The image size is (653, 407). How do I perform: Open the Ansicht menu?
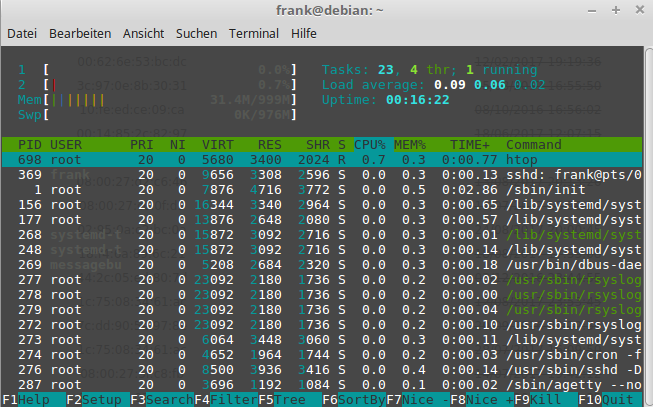[143, 33]
